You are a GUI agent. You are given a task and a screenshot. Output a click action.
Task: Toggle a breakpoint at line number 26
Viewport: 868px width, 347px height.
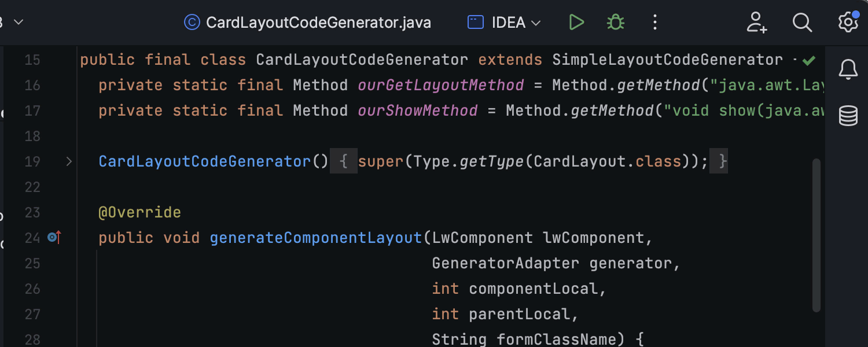[32, 289]
